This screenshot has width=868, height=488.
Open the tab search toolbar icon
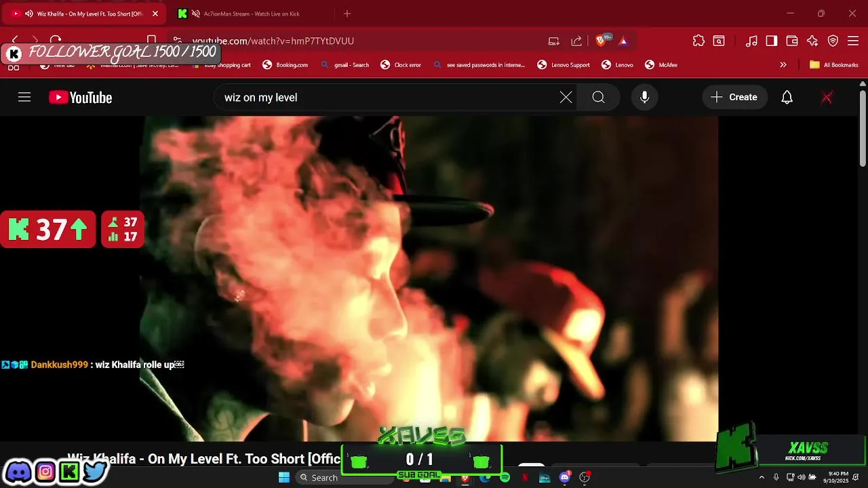point(719,41)
